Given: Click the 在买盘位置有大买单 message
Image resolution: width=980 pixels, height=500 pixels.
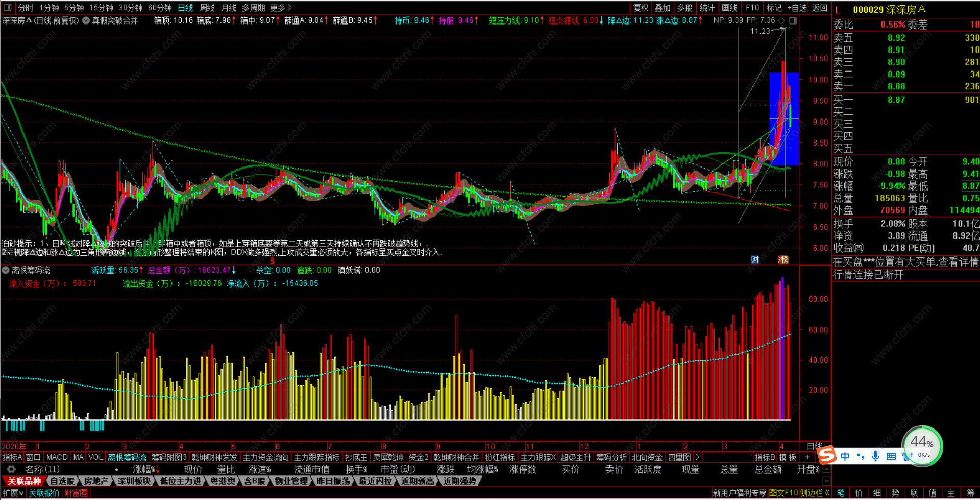Looking at the screenshot, I should [905, 262].
